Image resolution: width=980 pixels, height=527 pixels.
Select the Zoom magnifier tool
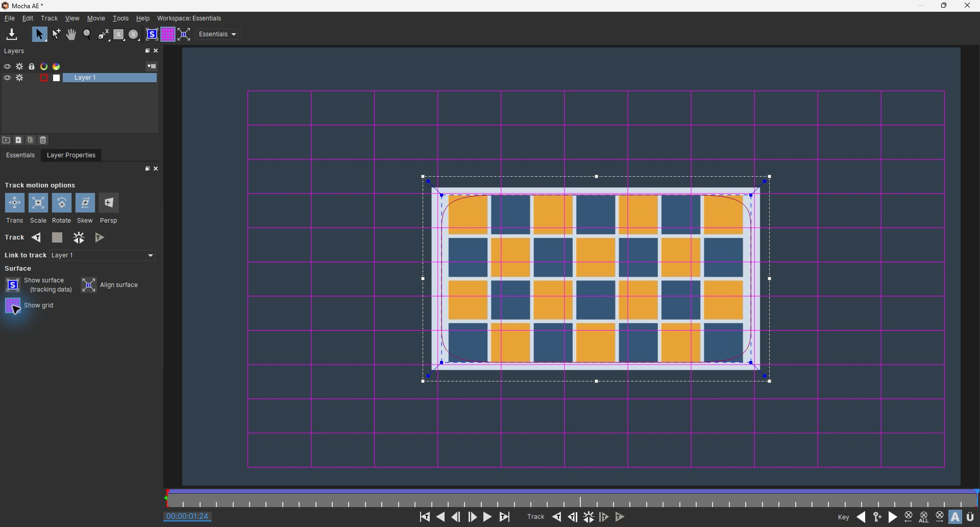pos(87,34)
